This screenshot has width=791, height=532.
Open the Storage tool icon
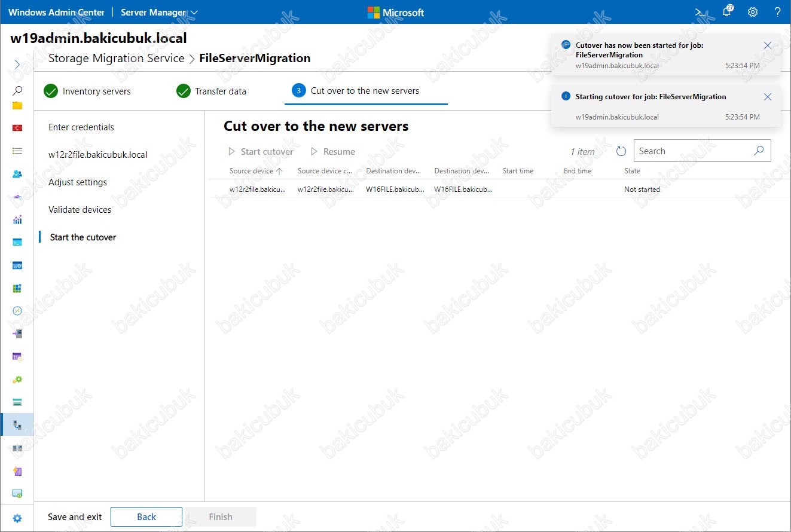click(x=17, y=402)
